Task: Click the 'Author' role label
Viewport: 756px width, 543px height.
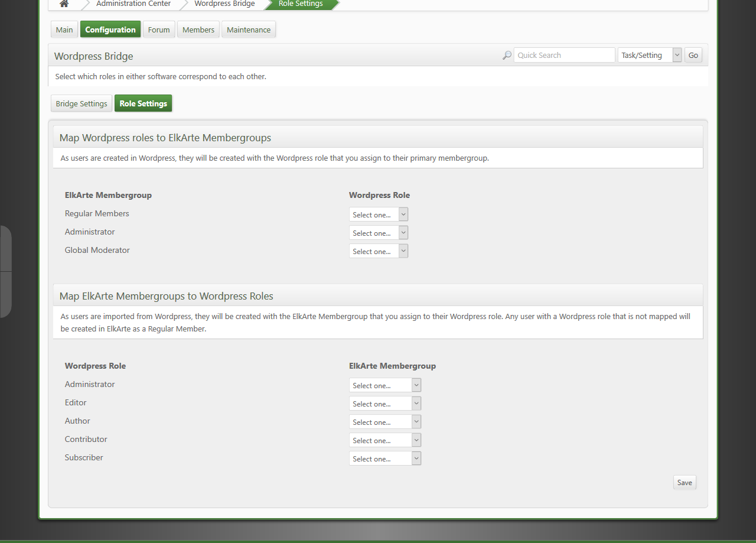Action: [77, 421]
